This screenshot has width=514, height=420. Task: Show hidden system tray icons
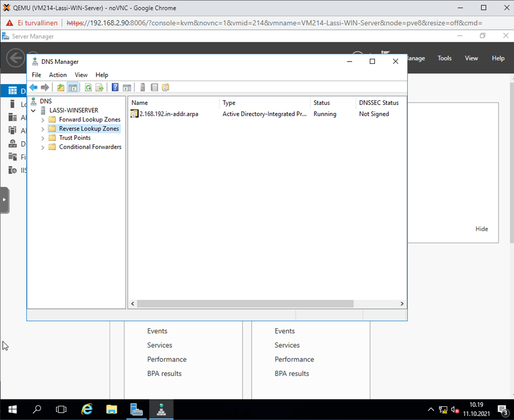[x=431, y=410]
